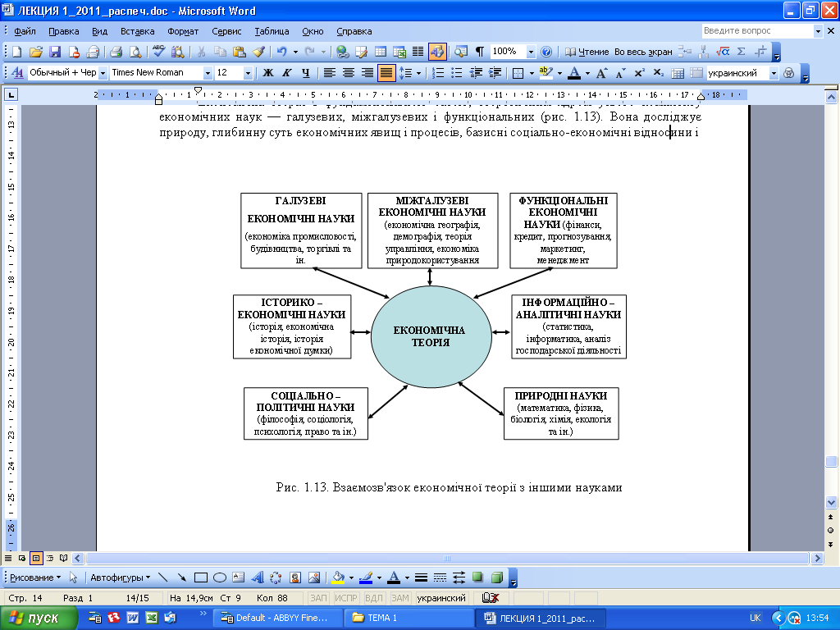Image resolution: width=840 pixels, height=630 pixels.
Task: Select the Oval drawing tool
Action: tap(220, 577)
